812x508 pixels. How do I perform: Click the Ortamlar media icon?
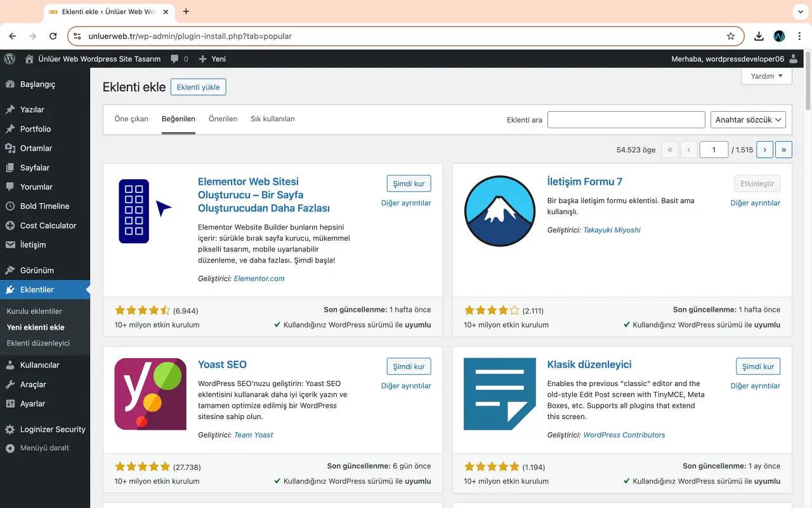(10, 148)
